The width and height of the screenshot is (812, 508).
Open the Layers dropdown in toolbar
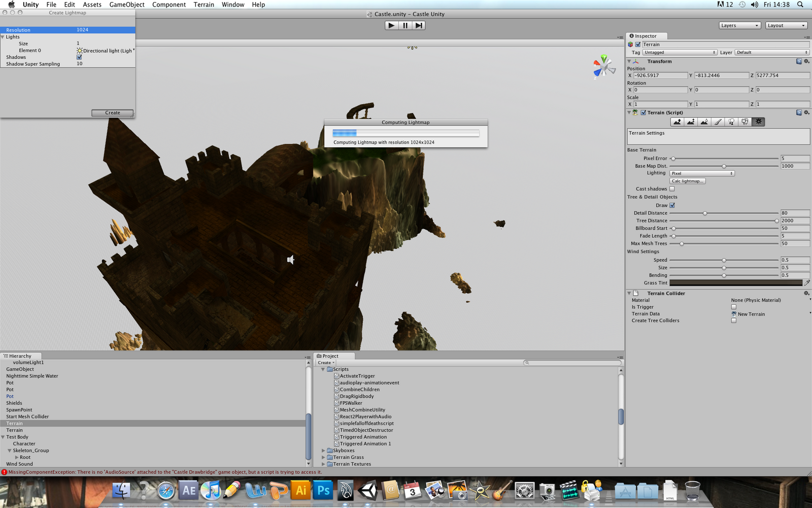coord(740,25)
